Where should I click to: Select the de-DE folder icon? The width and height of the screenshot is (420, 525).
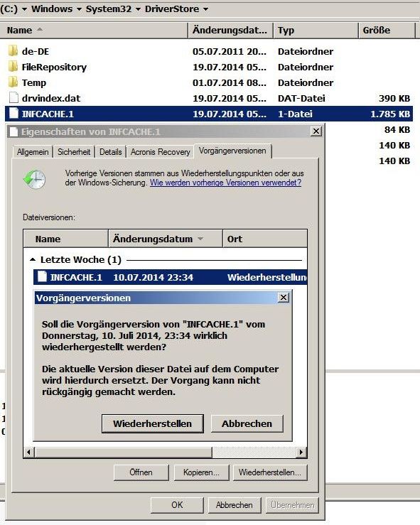(x=13, y=51)
